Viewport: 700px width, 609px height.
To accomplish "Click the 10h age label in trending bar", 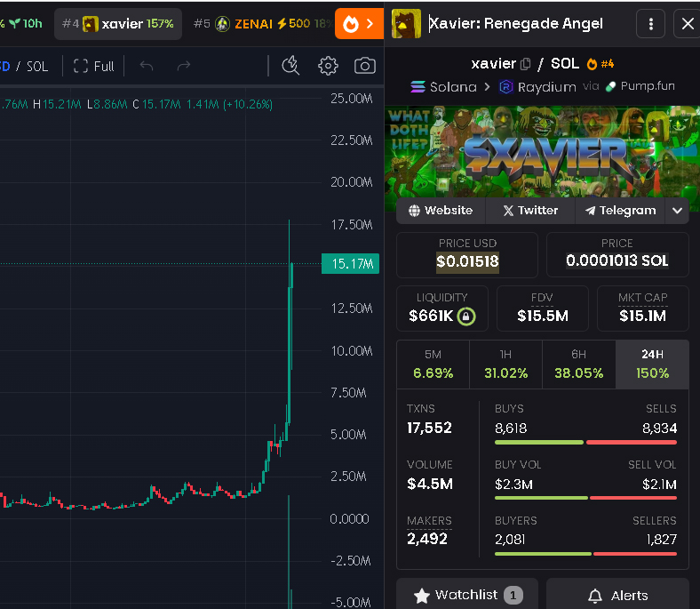I will click(x=27, y=23).
